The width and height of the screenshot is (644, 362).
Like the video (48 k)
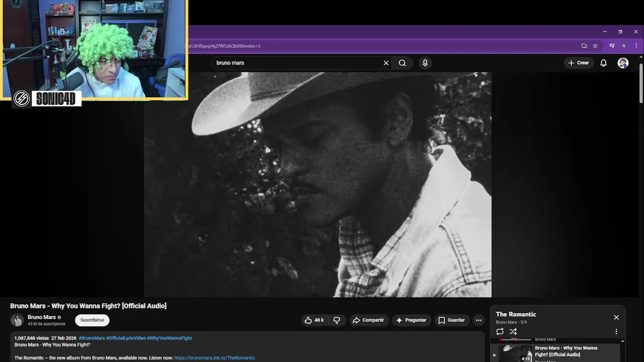tap(314, 320)
